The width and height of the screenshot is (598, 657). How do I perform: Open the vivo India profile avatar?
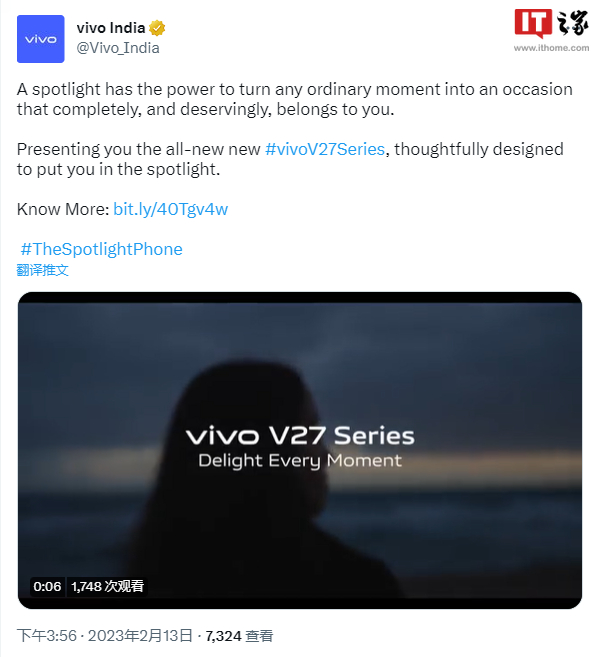tap(41, 39)
